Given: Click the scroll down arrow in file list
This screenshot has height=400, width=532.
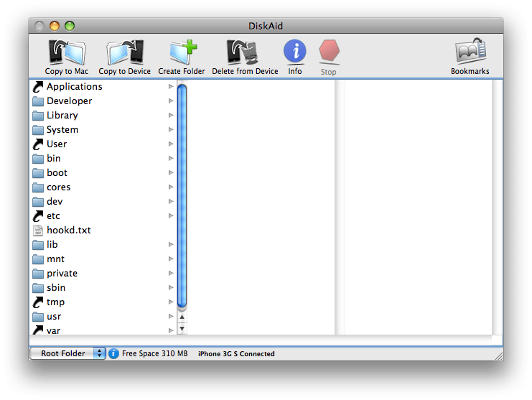Looking at the screenshot, I should 182,328.
